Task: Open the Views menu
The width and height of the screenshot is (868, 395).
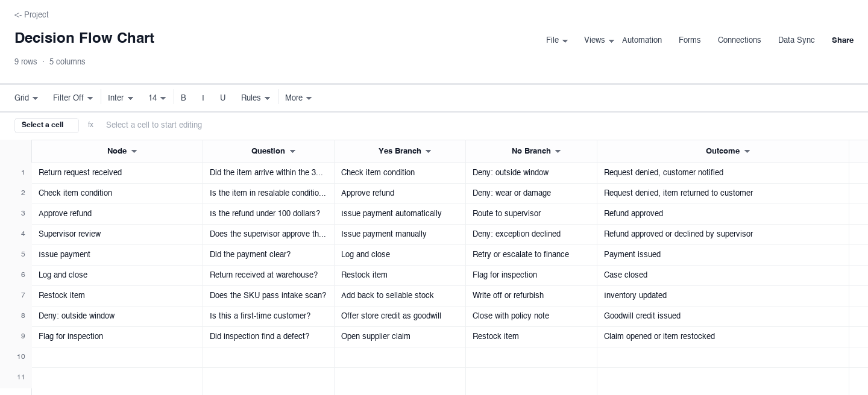Action: (599, 40)
